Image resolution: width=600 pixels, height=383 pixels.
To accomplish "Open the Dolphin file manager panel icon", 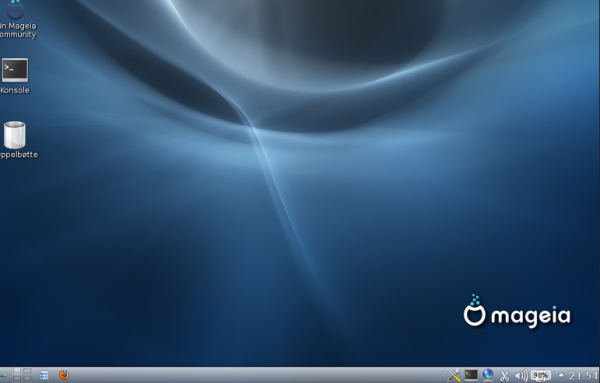I will click(x=44, y=375).
